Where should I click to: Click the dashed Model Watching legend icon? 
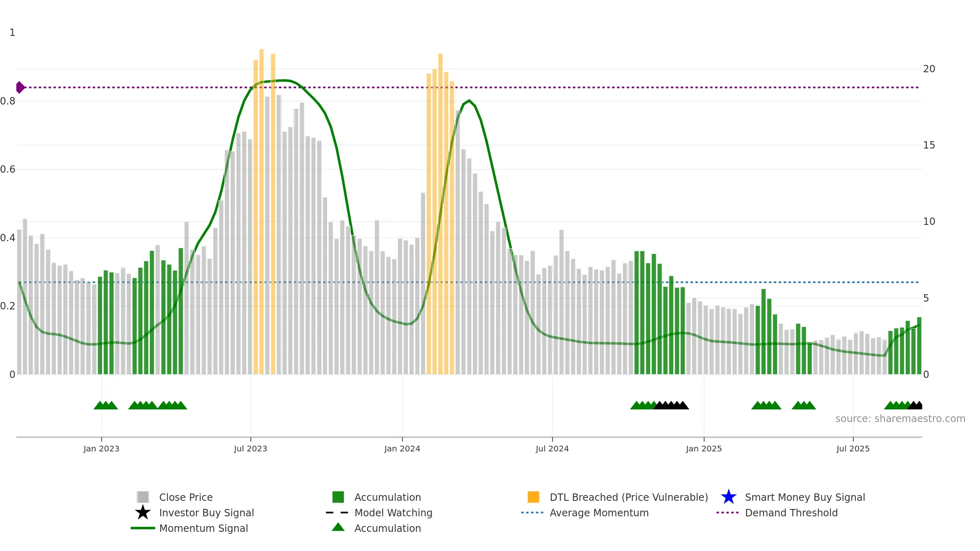click(x=337, y=512)
